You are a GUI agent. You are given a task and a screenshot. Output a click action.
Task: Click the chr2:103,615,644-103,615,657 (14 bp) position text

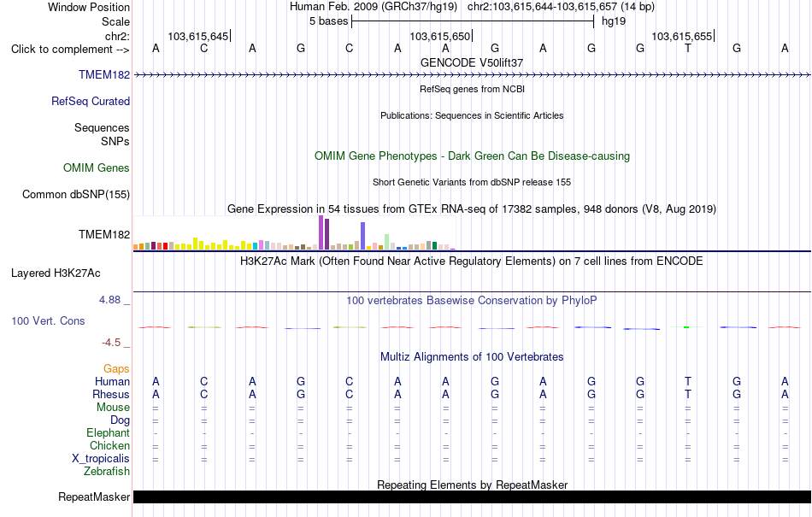(x=561, y=7)
